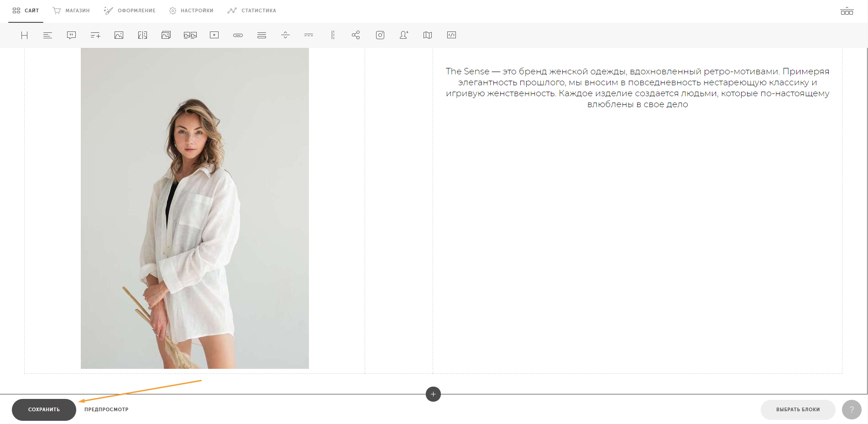The image size is (868, 424).
Task: Add a vertical spacer block
Action: coord(286,35)
